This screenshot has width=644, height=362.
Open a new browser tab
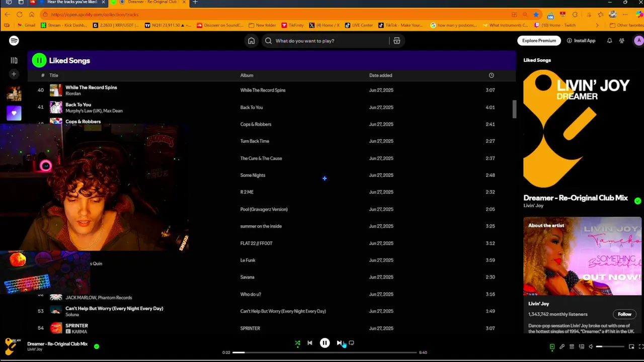coord(195,2)
